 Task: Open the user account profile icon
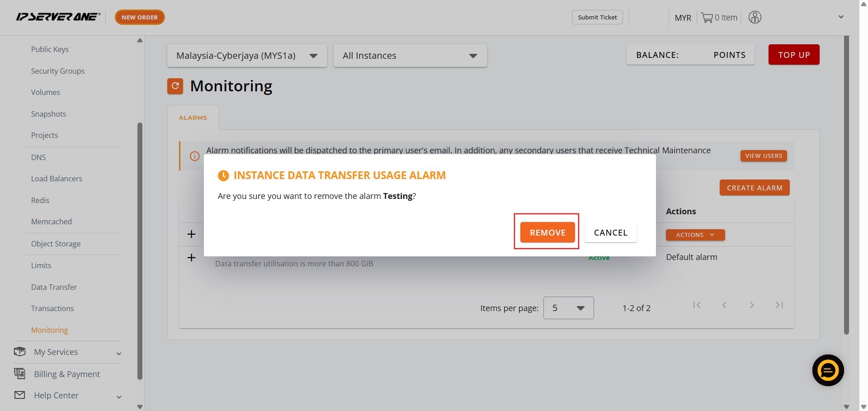click(755, 18)
